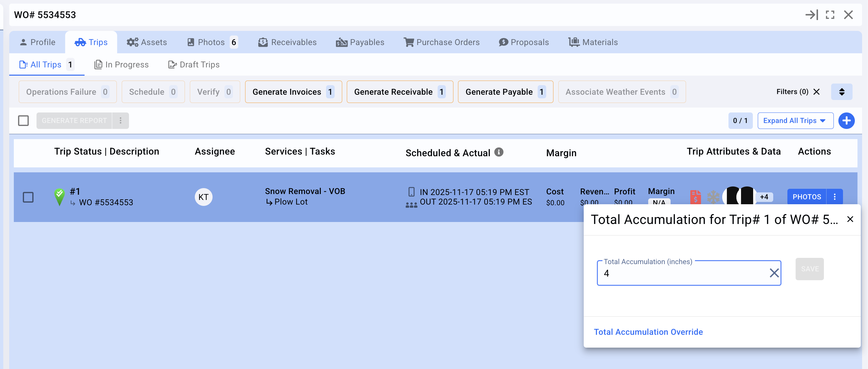
Task: Click the red invoice document icon
Action: 695,197
